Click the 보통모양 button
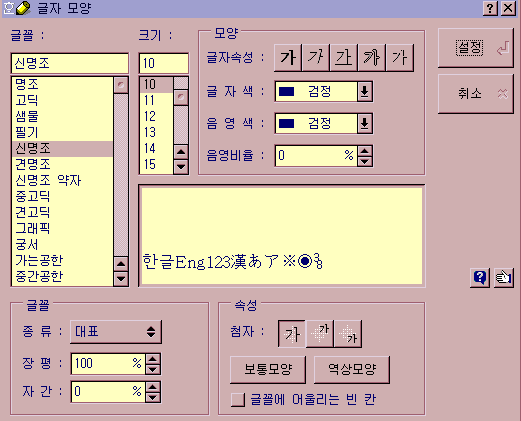Viewport: 521px width, 421px height. 268,370
